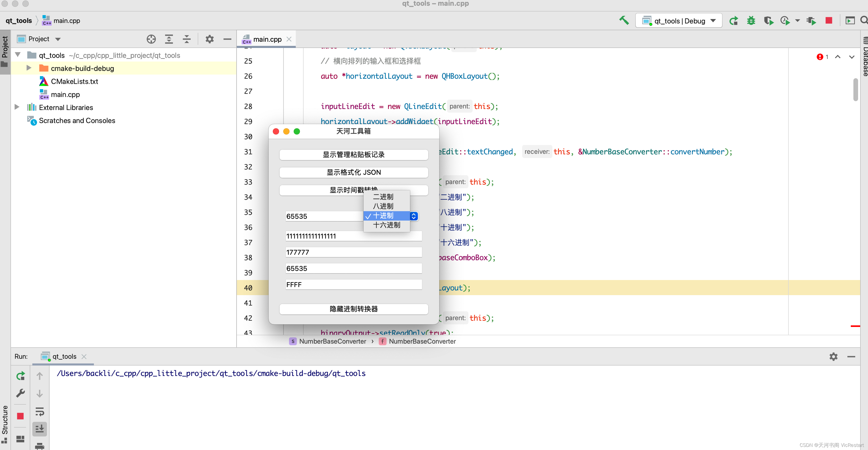
Task: Click Down the Stack Trace arrow
Action: point(39,393)
